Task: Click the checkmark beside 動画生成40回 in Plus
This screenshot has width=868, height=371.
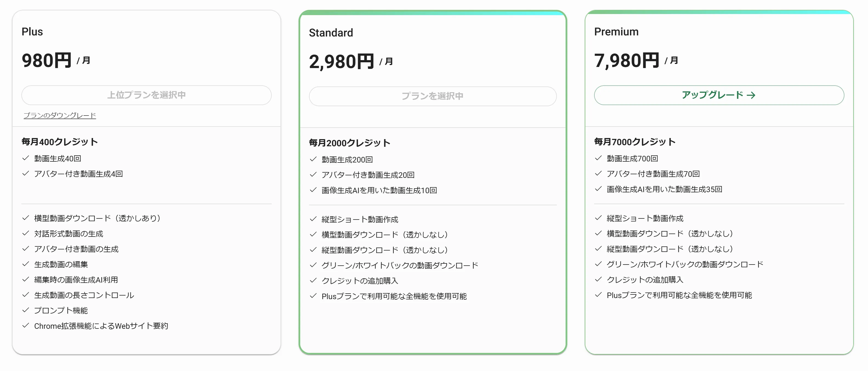Action: pos(25,158)
